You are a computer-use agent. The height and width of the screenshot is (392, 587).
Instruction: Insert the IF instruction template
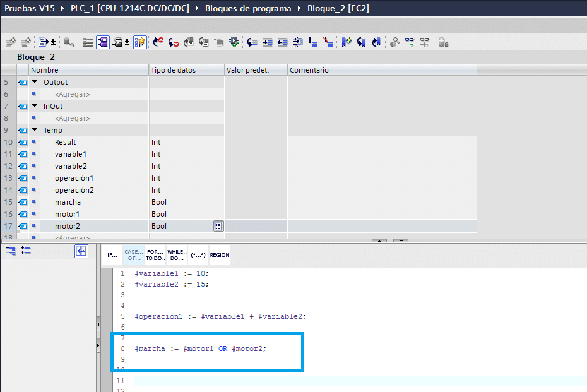point(112,255)
